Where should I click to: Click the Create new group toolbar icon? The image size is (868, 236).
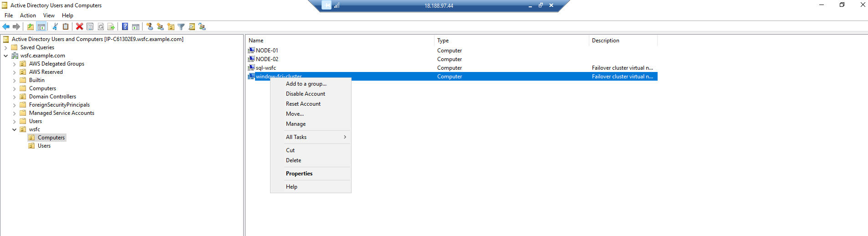click(x=160, y=27)
